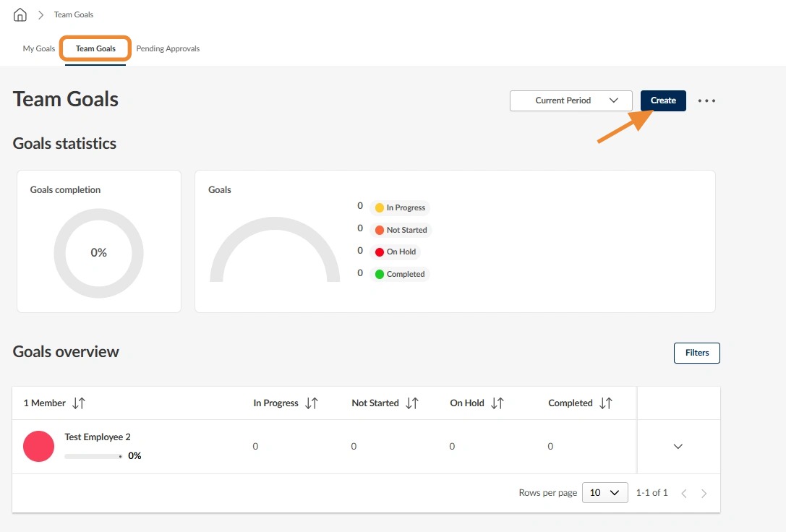This screenshot has height=532, width=786.
Task: Click the Team Goals page heading
Action: tap(66, 99)
